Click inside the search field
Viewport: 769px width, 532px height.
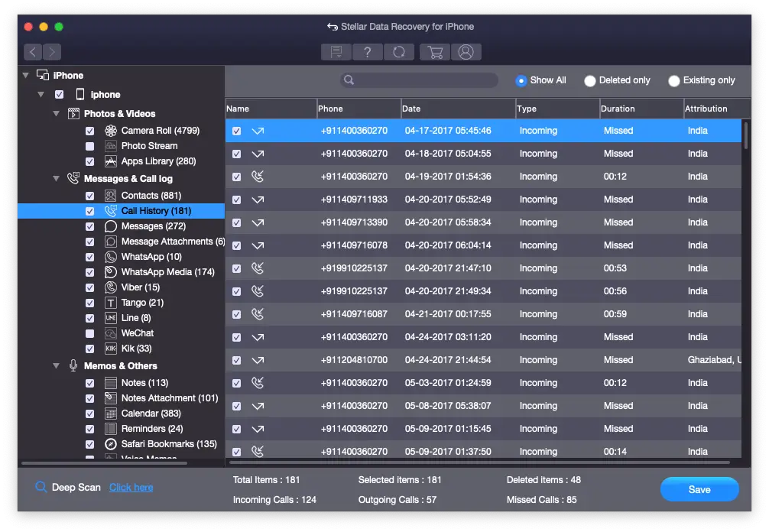420,80
